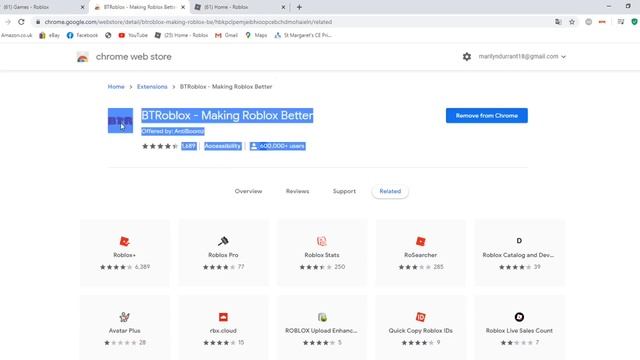Click the address bar URL field
The width and height of the screenshot is (640, 360).
(294, 22)
